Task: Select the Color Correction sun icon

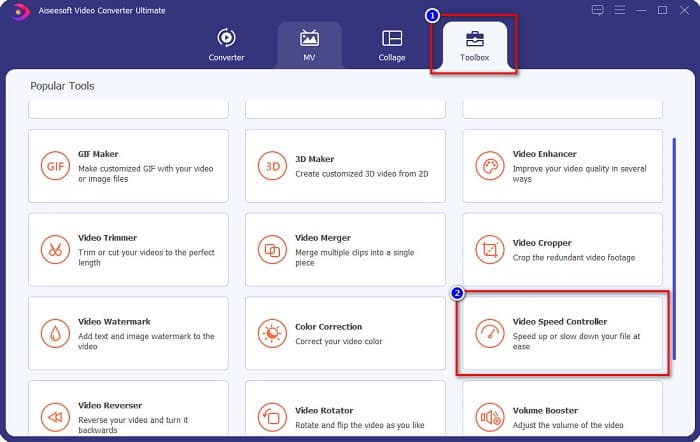Action: (x=272, y=334)
